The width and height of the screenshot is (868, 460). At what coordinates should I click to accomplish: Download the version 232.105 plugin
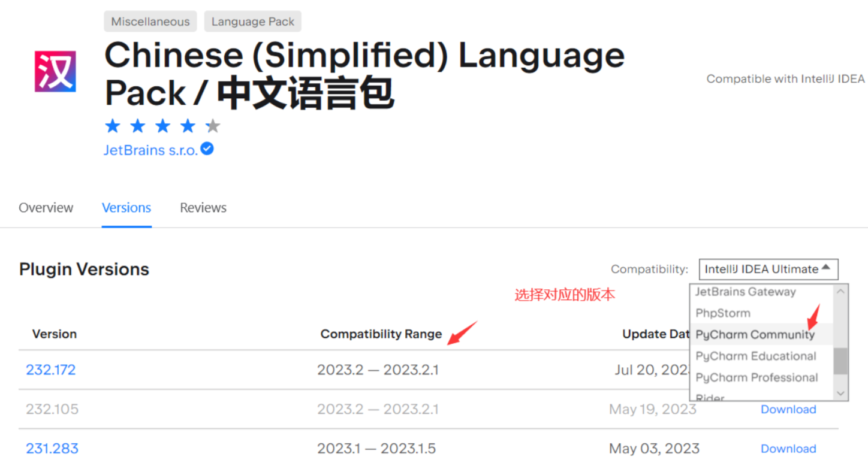coord(788,409)
